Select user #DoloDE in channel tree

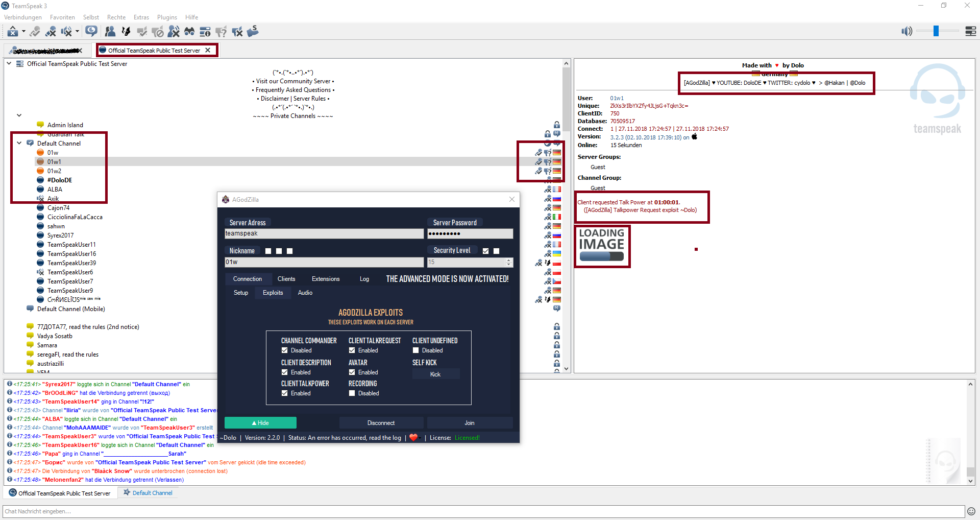pyautogui.click(x=60, y=180)
